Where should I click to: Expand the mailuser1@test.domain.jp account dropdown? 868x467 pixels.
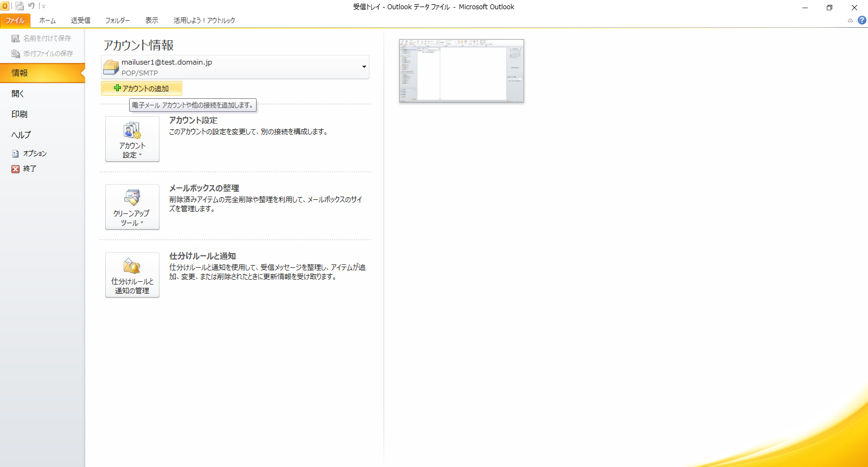235,67
